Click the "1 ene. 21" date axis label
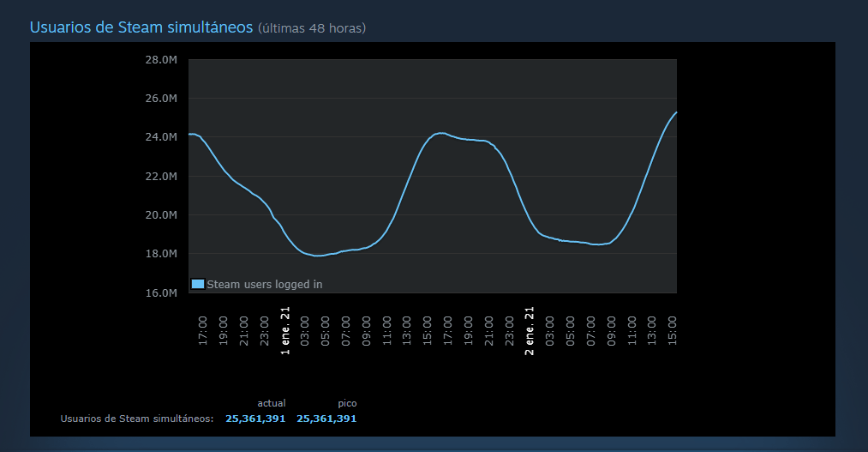The height and width of the screenshot is (452, 868). pos(285,331)
